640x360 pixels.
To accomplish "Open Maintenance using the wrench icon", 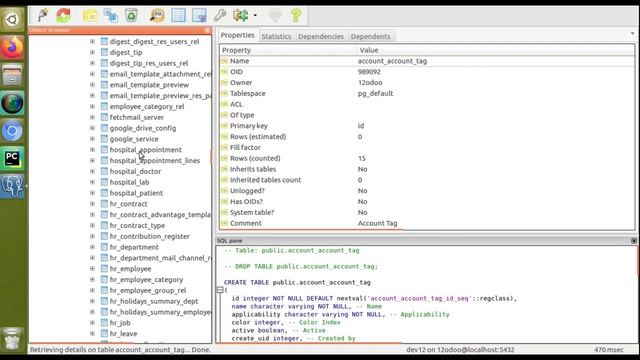I will coord(220,16).
